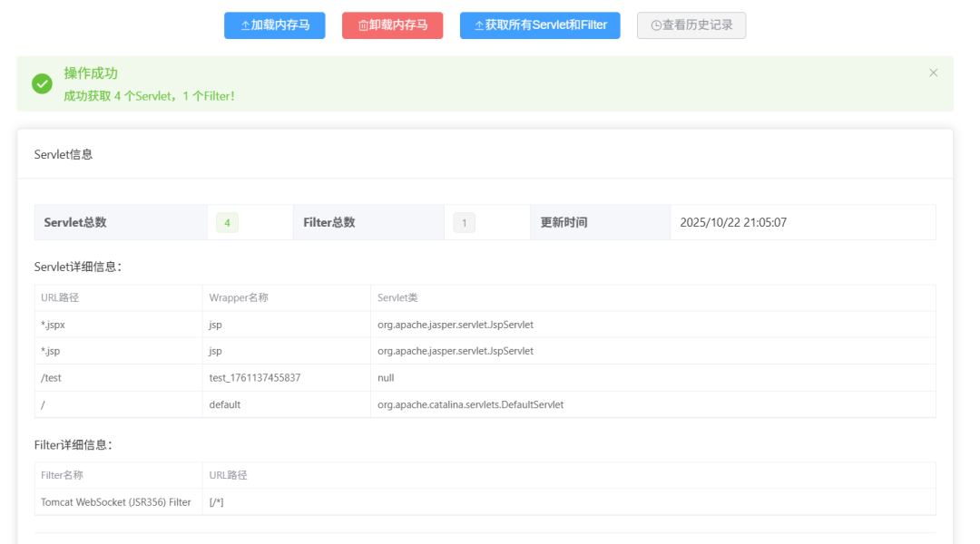Screen dimensions: 980x544
Task: Click the green checkmark success icon
Action: [x=42, y=83]
